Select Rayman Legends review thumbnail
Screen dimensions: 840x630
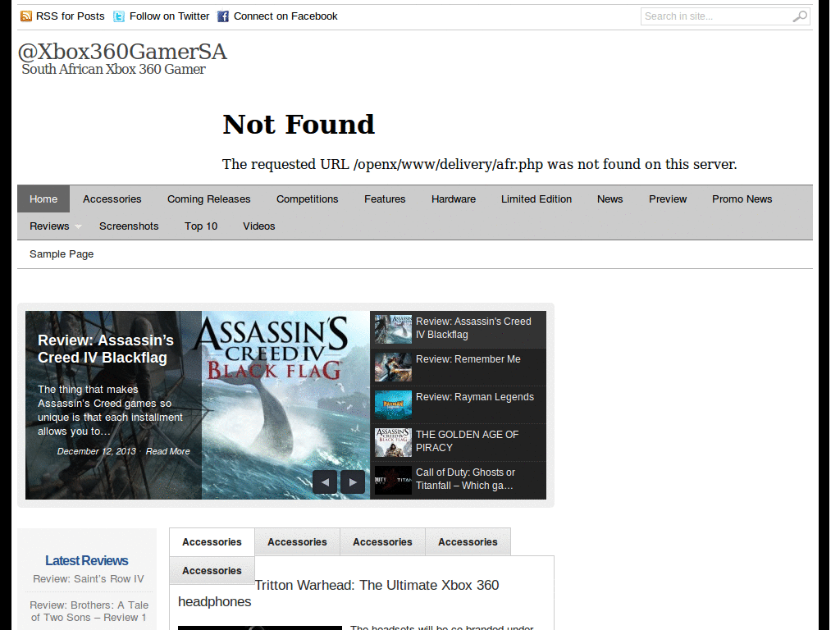393,404
